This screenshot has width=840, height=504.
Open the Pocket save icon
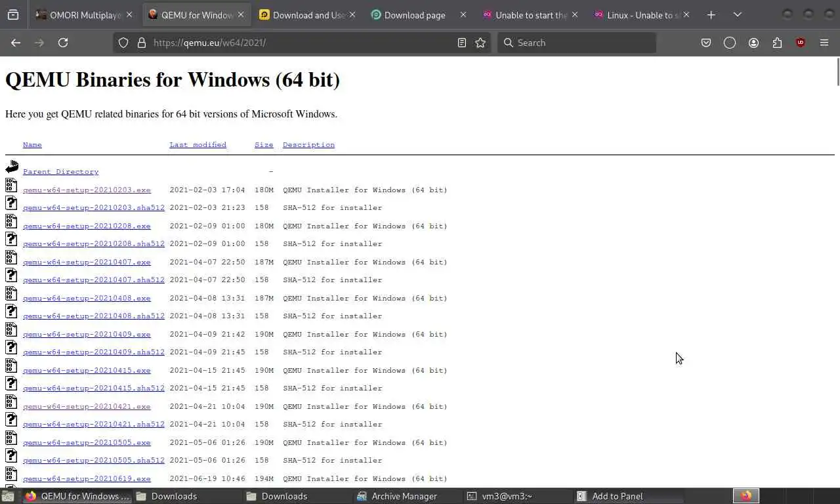pyautogui.click(x=706, y=43)
